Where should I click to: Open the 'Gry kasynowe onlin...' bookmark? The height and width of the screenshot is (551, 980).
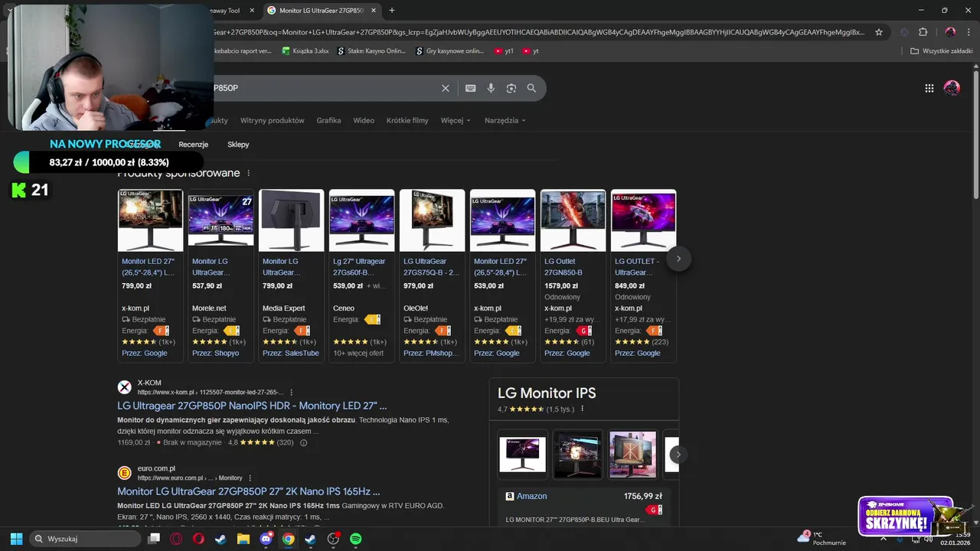click(x=449, y=51)
